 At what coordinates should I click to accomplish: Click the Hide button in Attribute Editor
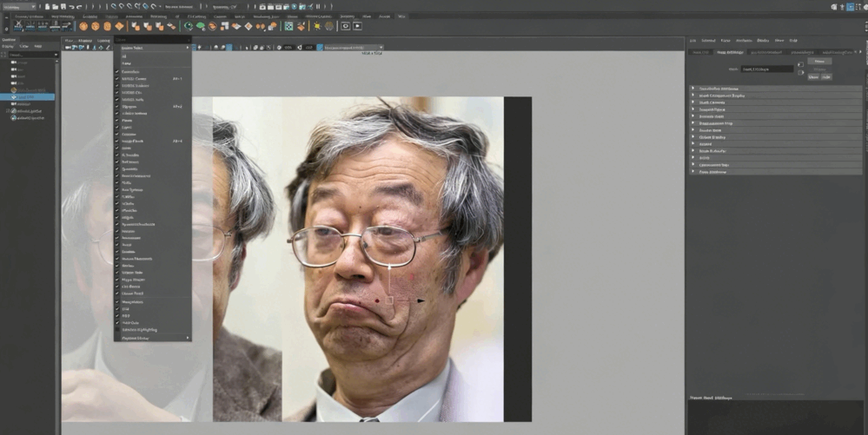pyautogui.click(x=826, y=77)
